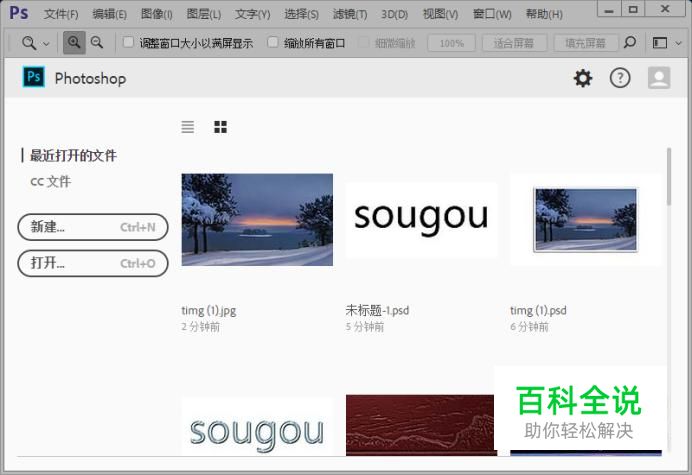Open the 文字(Y) menu

tap(252, 14)
